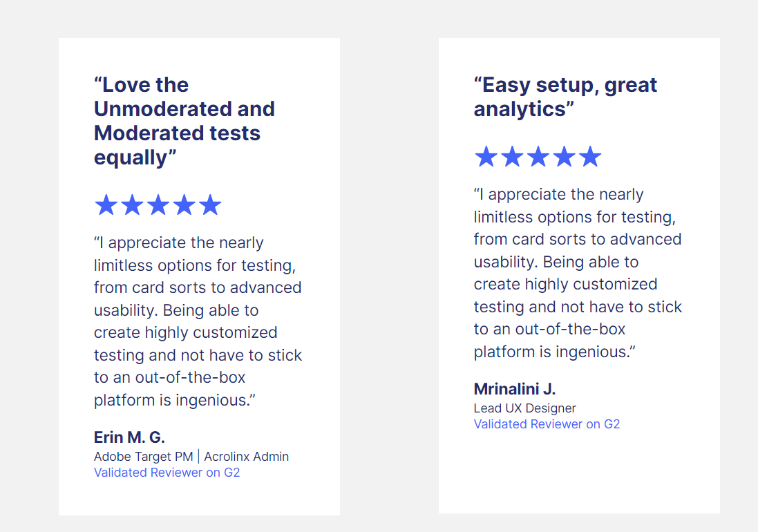
Task: Select reviewer name Erin M. G.
Action: (x=129, y=437)
